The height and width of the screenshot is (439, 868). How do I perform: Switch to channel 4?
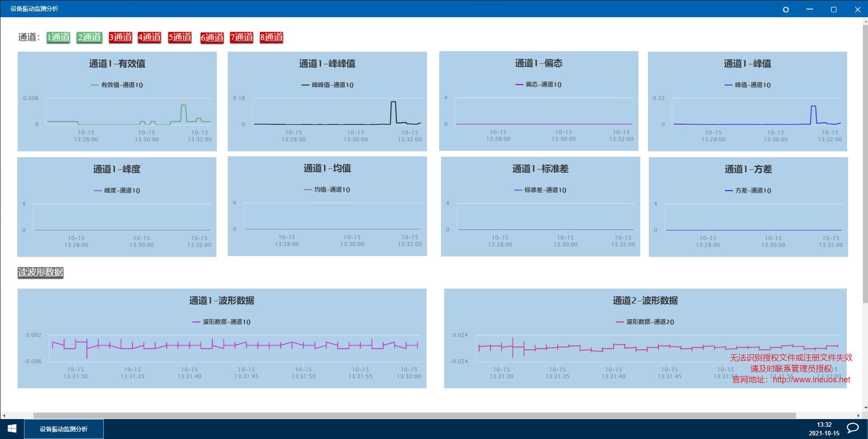pos(149,37)
